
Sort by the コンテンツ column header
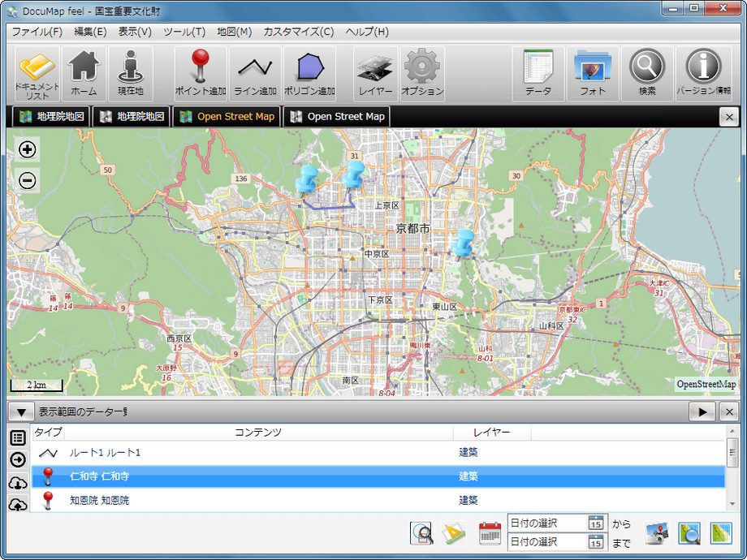(258, 432)
